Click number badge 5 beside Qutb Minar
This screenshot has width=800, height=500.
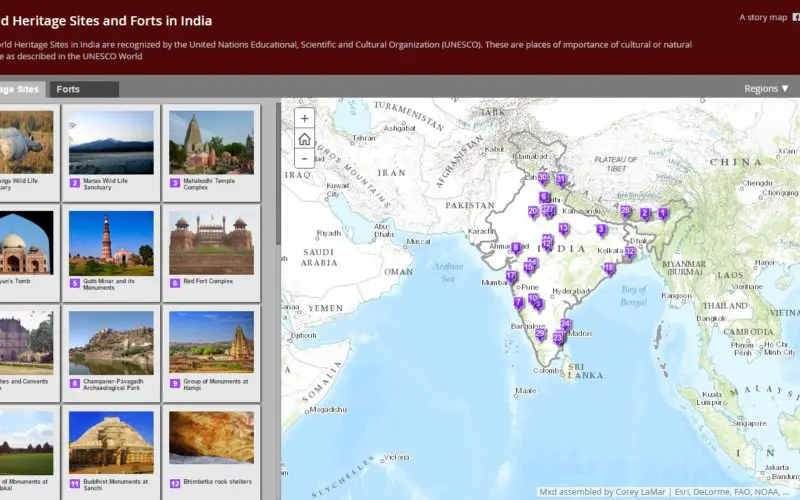point(75,283)
